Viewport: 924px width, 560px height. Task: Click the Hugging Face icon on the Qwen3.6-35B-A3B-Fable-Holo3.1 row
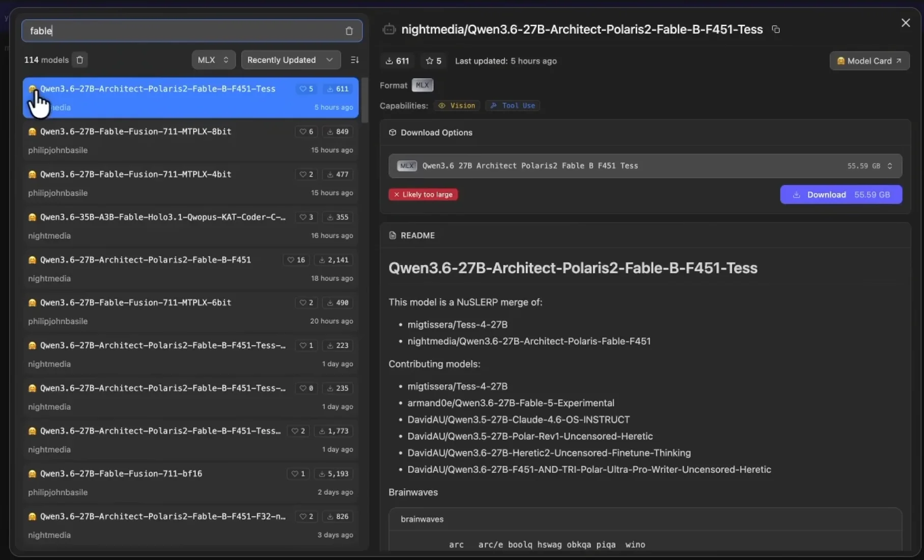tap(33, 217)
